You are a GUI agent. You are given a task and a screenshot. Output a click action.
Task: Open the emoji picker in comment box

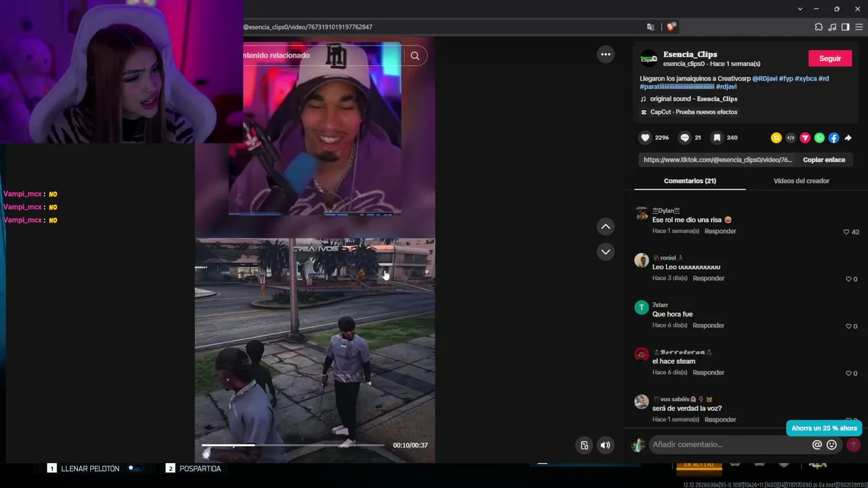click(x=832, y=445)
